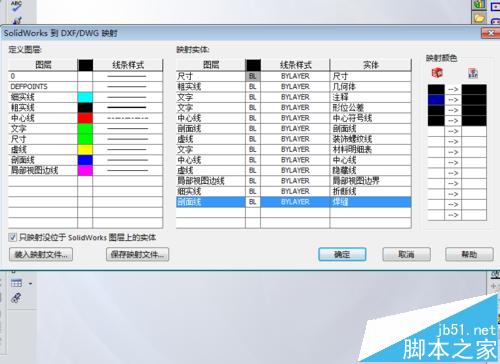Open help with the 帮助 button
Image resolution: width=500 pixels, height=364 pixels.
pyautogui.click(x=469, y=255)
